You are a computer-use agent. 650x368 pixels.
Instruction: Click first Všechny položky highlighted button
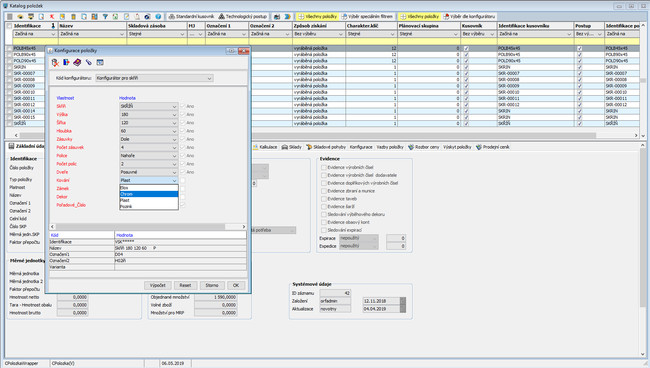(x=318, y=17)
